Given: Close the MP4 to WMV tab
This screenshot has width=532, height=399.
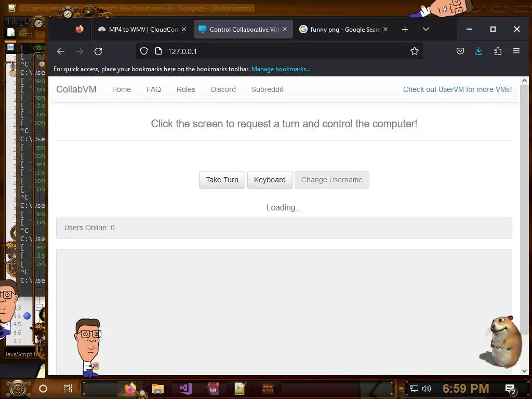Looking at the screenshot, I should [x=184, y=29].
